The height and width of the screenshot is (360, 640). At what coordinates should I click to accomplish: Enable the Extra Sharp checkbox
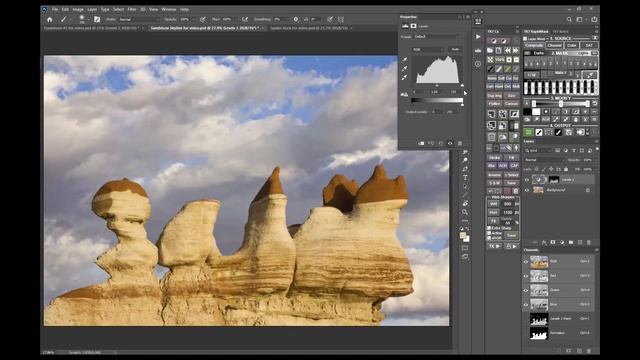[489, 228]
